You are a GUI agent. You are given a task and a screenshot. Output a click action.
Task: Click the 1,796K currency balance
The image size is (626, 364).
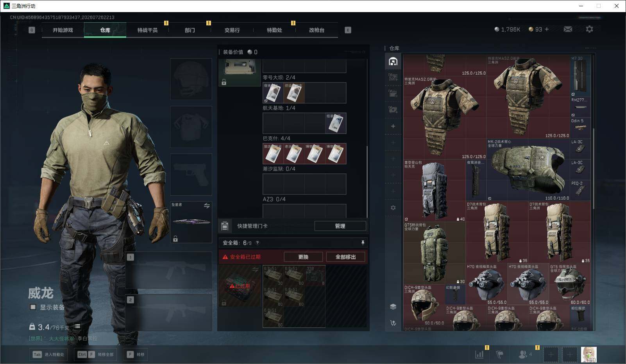507,29
